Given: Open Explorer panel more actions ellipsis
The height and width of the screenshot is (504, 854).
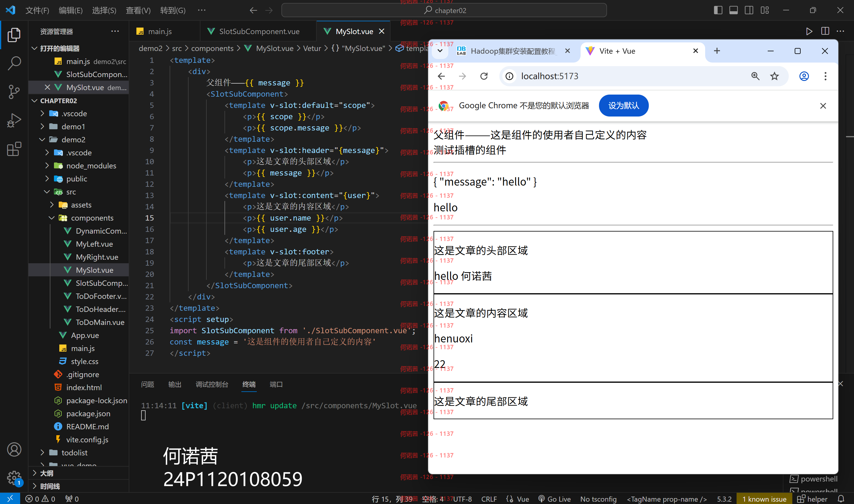Looking at the screenshot, I should tap(115, 31).
